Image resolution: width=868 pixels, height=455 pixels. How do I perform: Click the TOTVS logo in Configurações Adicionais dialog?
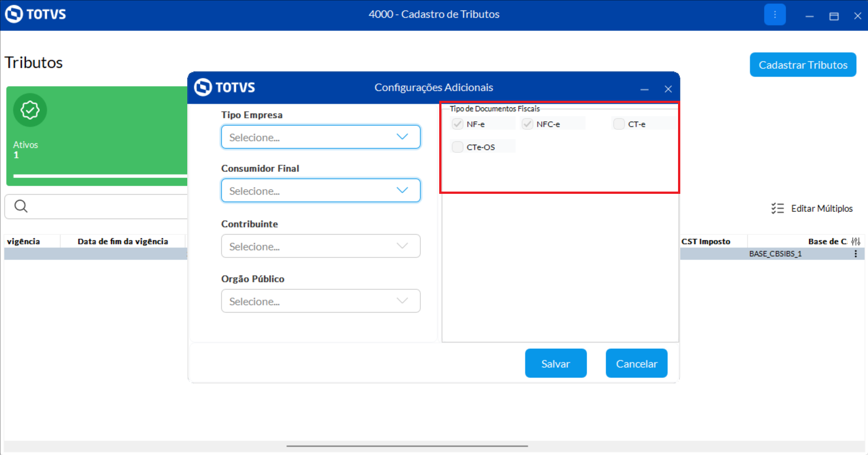(225, 87)
